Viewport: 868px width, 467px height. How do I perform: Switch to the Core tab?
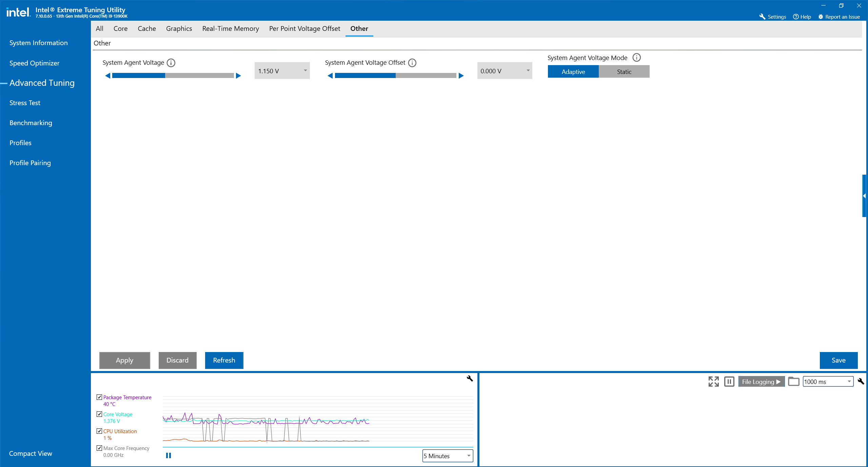[x=121, y=28]
